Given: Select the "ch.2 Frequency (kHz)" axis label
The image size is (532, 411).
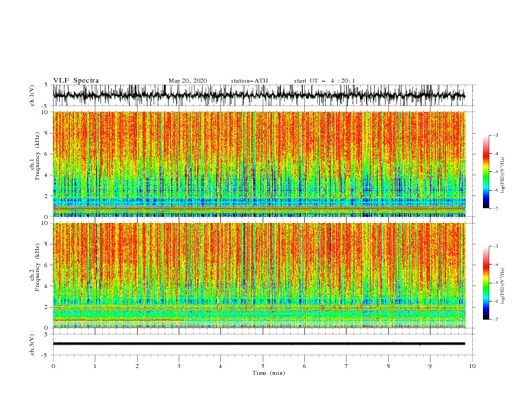Looking at the screenshot, I should (x=35, y=267).
